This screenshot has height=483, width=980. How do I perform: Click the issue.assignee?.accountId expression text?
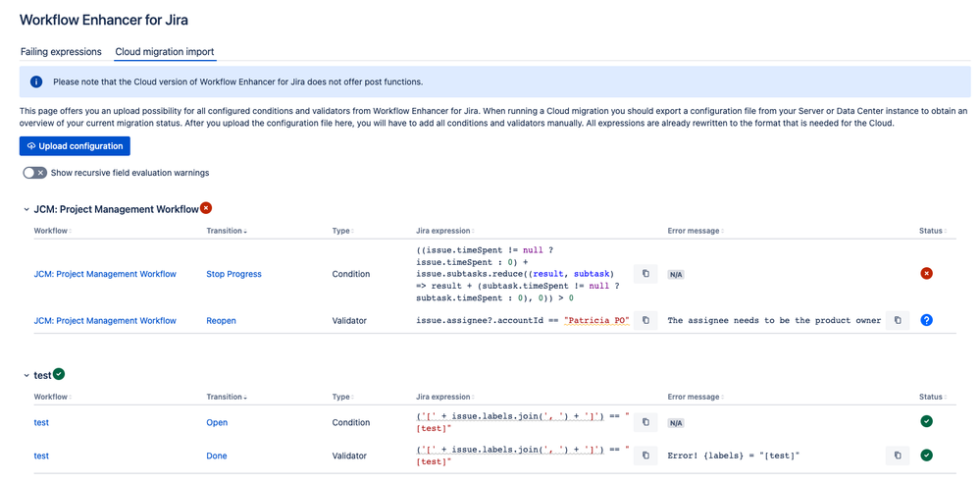pos(523,320)
